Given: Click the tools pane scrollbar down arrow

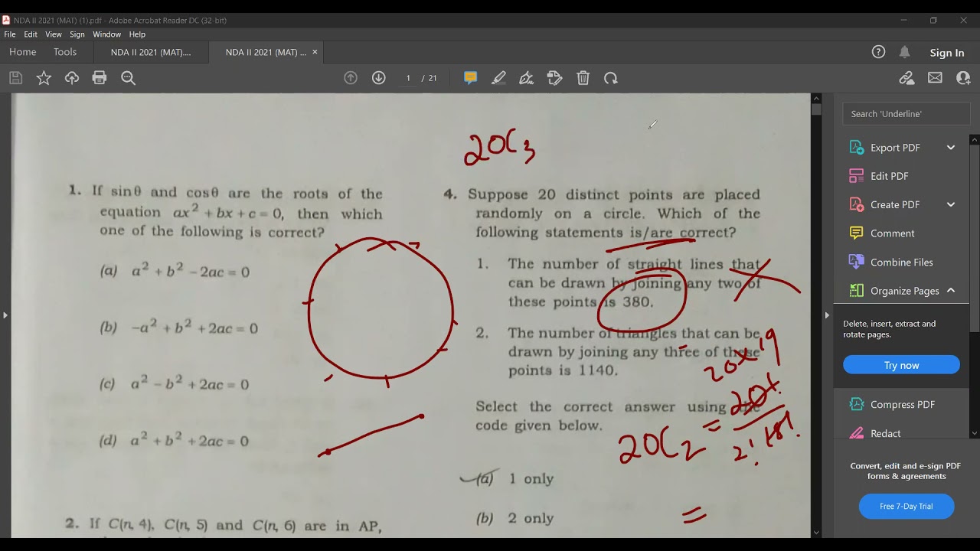Looking at the screenshot, I should (975, 433).
